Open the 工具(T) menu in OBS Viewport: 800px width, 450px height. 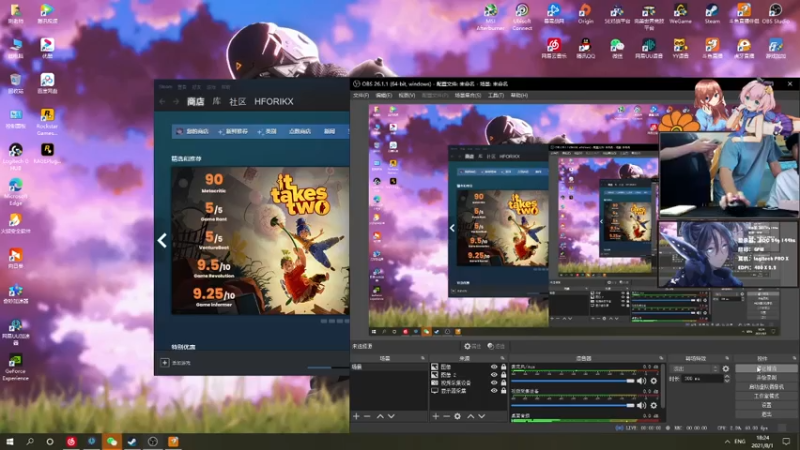pyautogui.click(x=495, y=95)
